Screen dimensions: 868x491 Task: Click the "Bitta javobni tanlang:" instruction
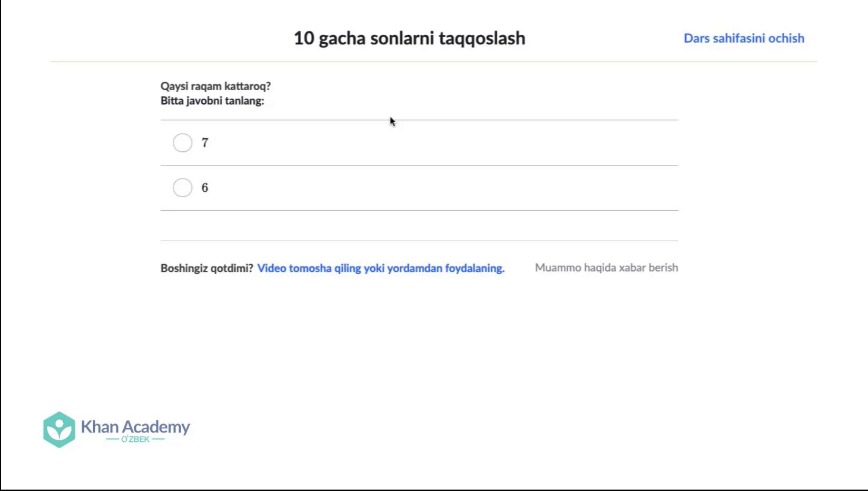[x=212, y=101]
